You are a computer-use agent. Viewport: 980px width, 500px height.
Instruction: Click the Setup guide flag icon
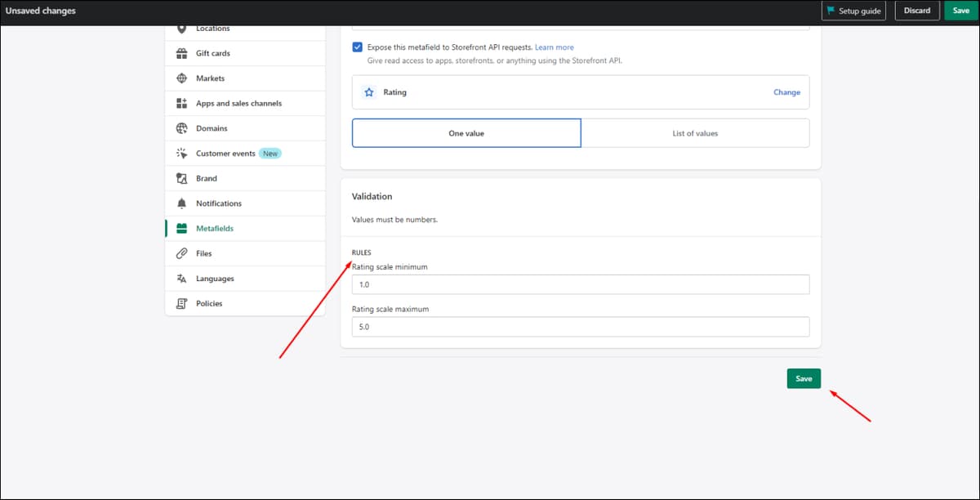point(831,11)
